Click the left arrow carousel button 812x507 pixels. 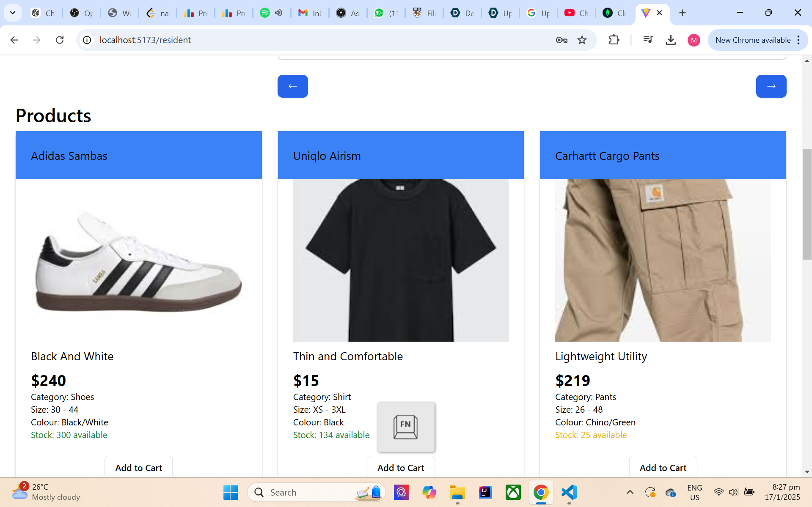(x=292, y=86)
